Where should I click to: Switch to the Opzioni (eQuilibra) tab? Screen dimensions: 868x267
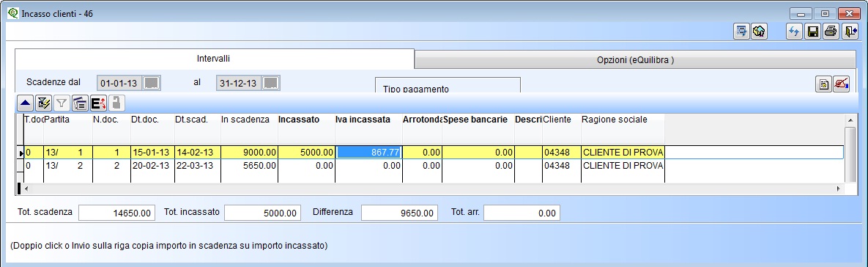click(635, 60)
